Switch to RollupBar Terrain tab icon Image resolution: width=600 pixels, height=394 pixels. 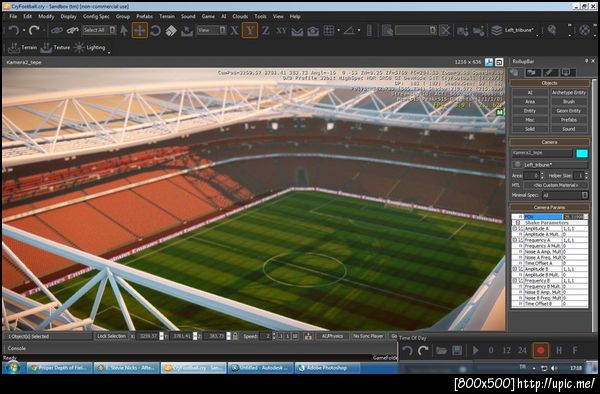tap(533, 72)
